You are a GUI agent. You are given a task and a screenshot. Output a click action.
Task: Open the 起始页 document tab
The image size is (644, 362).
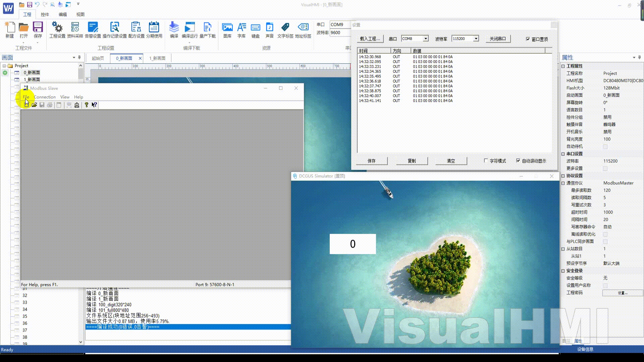[x=98, y=58]
